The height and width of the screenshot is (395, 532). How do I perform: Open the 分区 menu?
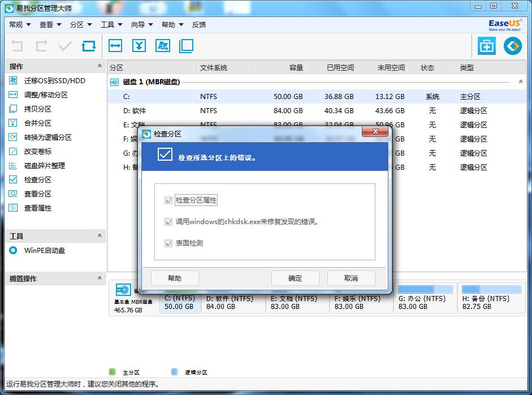pyautogui.click(x=81, y=25)
